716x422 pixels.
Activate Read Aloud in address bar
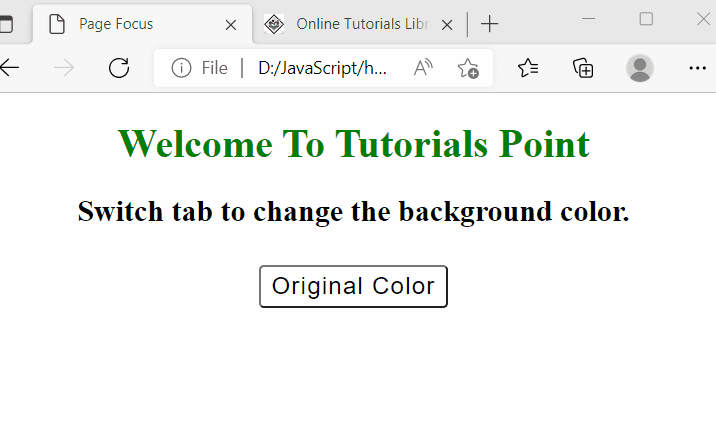423,68
